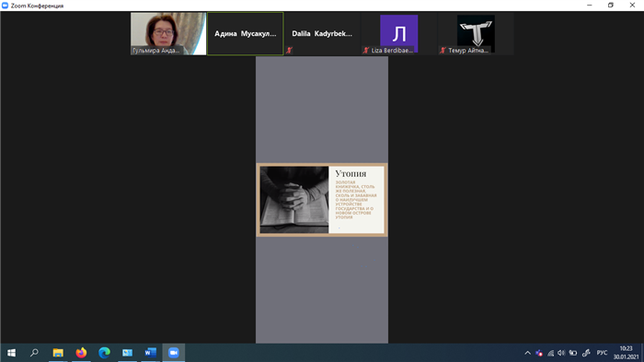Viewport: 644px width, 362px height.
Task: Click muted mic icon on Темур Айтна tile
Action: 443,50
